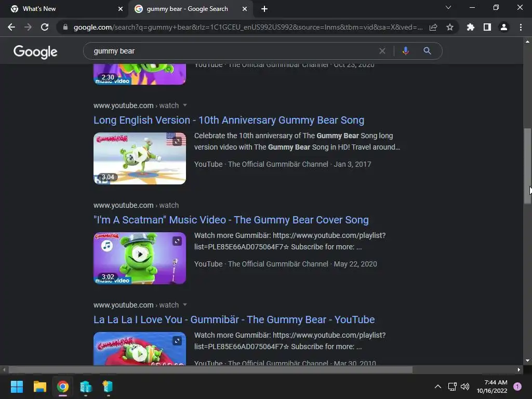Click the scroll left arrow
532x399 pixels.
point(4,369)
